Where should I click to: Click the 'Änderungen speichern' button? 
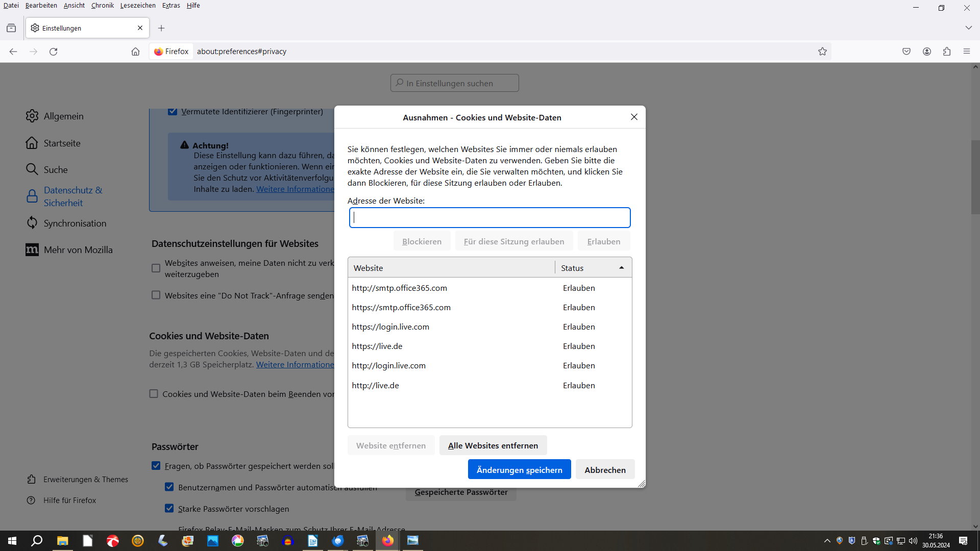click(x=519, y=470)
